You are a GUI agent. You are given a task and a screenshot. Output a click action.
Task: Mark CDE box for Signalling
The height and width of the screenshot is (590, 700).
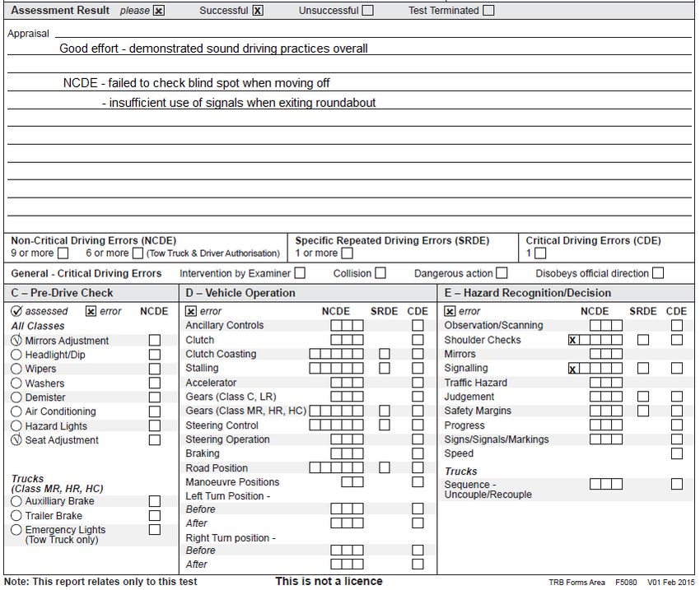677,369
